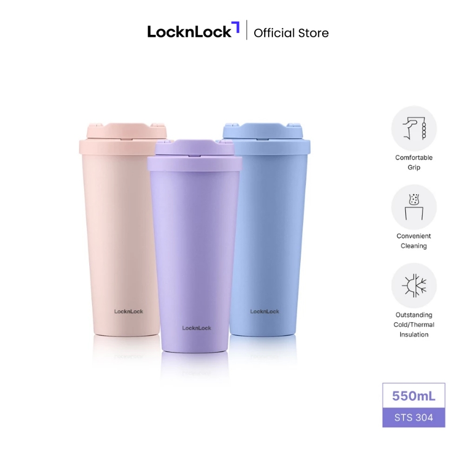Click the Cold/Thermal Insulation snowflake icon
The width and height of the screenshot is (476, 476).
[414, 286]
